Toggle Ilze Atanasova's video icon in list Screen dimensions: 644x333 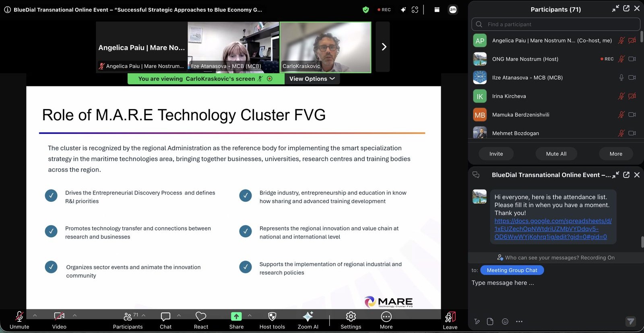pyautogui.click(x=632, y=78)
